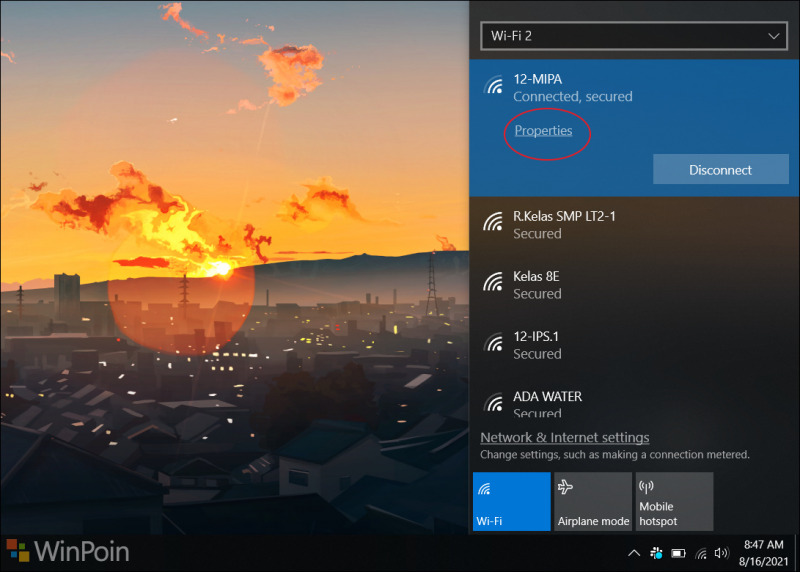Toggle the Airplane mode tile

593,501
